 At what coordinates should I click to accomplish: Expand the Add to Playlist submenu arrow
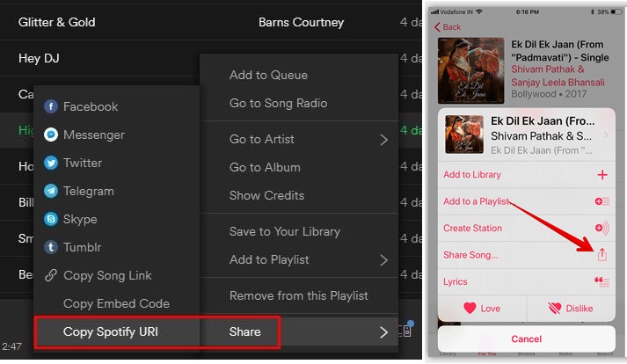[x=384, y=260]
